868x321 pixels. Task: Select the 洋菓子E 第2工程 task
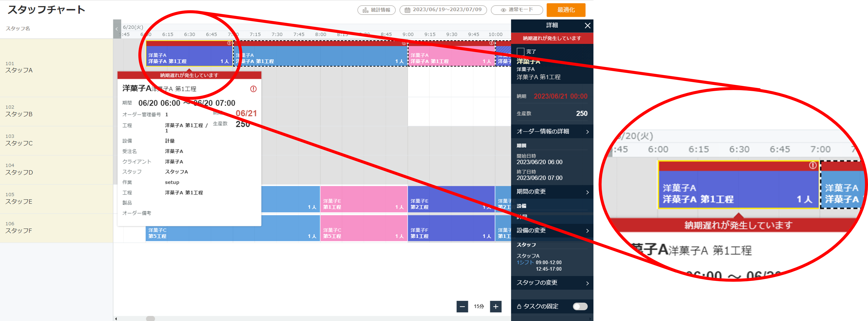pyautogui.click(x=451, y=200)
